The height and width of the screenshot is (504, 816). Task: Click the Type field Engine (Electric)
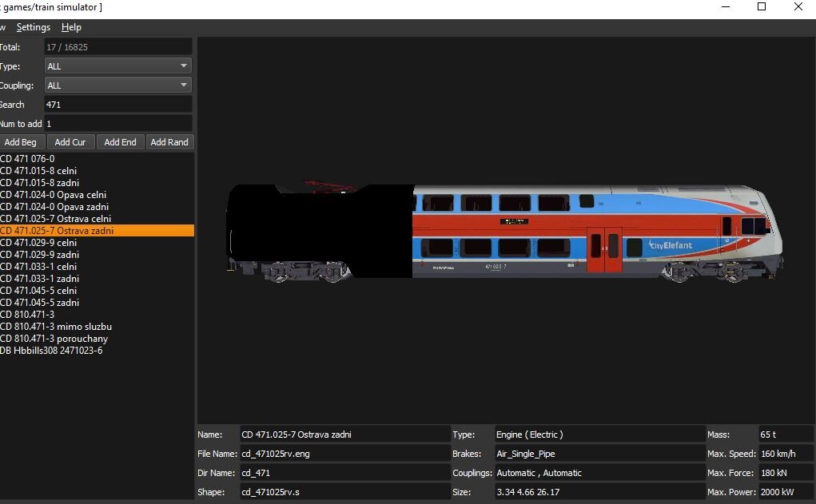pyautogui.click(x=599, y=435)
